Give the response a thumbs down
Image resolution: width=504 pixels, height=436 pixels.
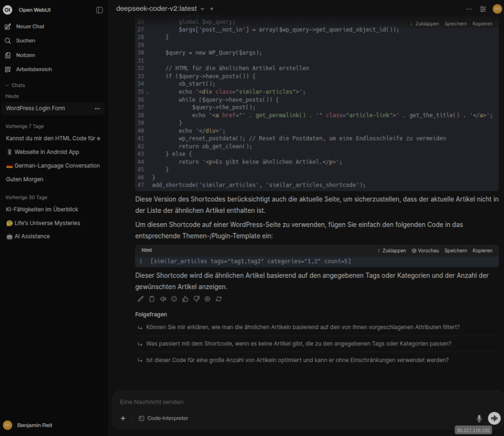[x=196, y=299]
